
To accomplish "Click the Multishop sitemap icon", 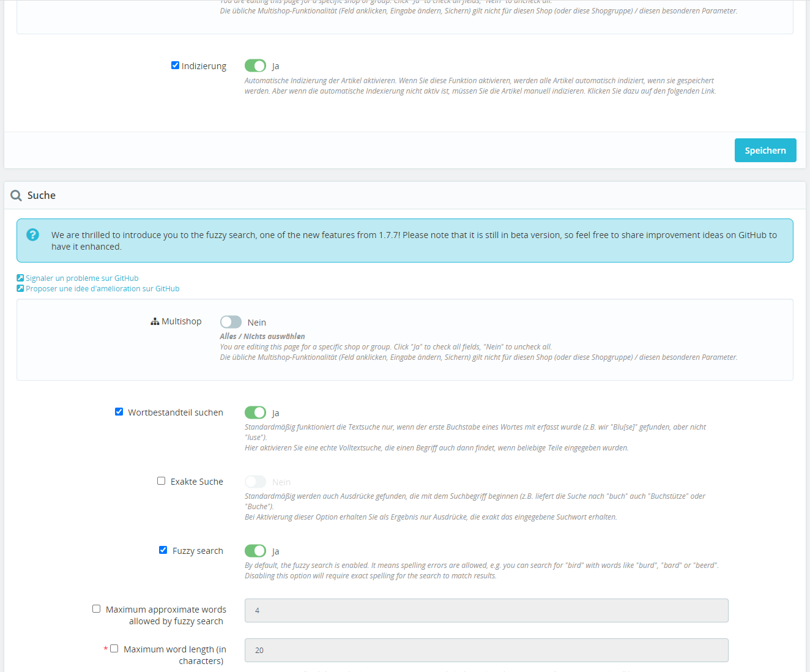I will 155,321.
